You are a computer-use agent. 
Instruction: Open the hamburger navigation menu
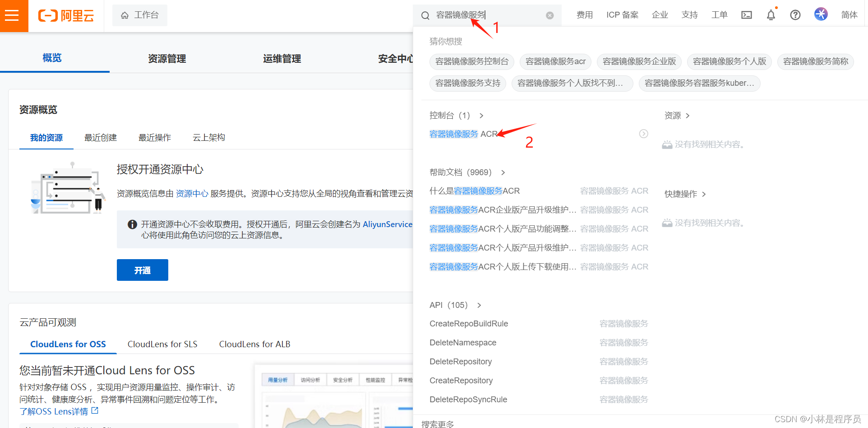pos(12,16)
